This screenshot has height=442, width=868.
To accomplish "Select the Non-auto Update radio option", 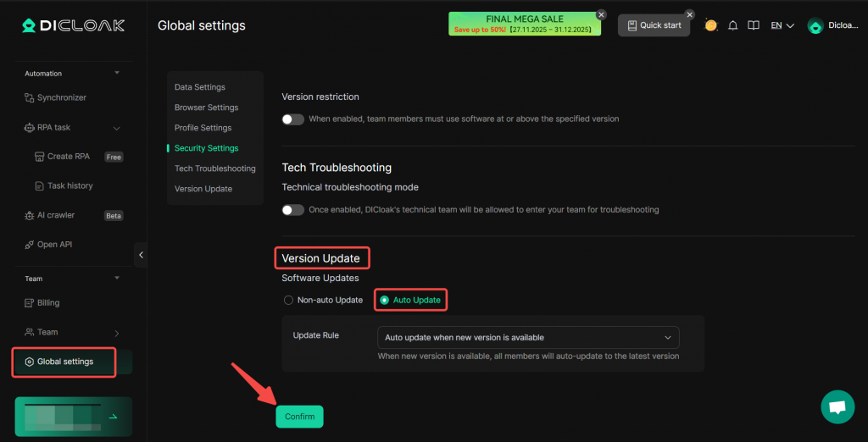I will (289, 300).
